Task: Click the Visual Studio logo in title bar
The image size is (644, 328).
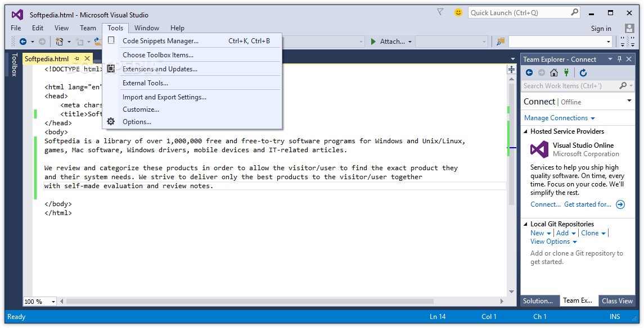Action: click(17, 15)
